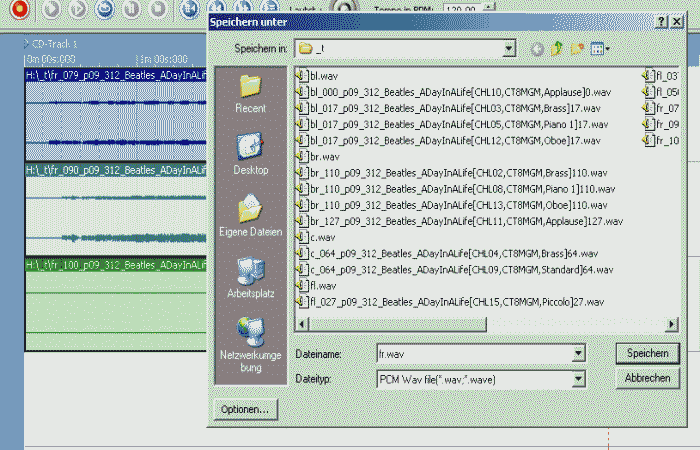700x450 pixels.
Task: Open the Recent places shortcut
Action: click(x=250, y=92)
